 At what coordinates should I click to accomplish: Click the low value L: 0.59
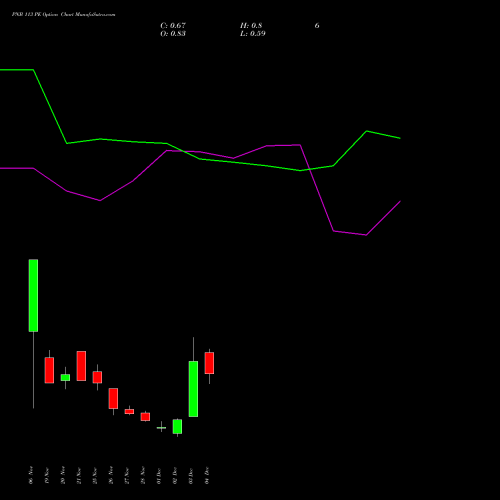coord(253,33)
